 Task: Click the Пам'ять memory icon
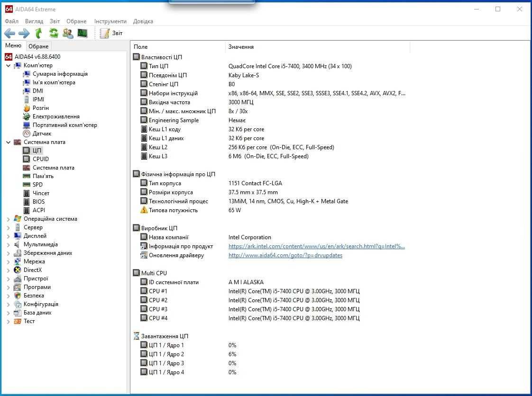(x=27, y=176)
